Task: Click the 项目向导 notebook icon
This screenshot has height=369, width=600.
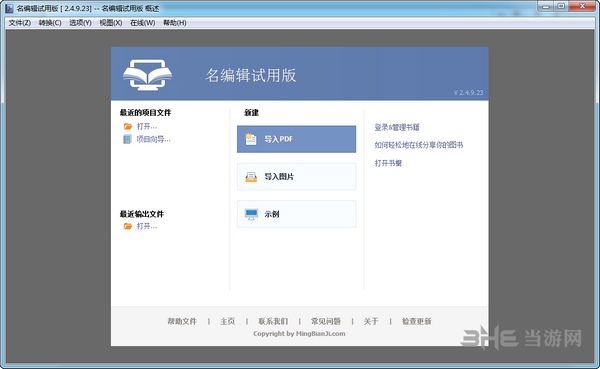Action: (x=127, y=139)
